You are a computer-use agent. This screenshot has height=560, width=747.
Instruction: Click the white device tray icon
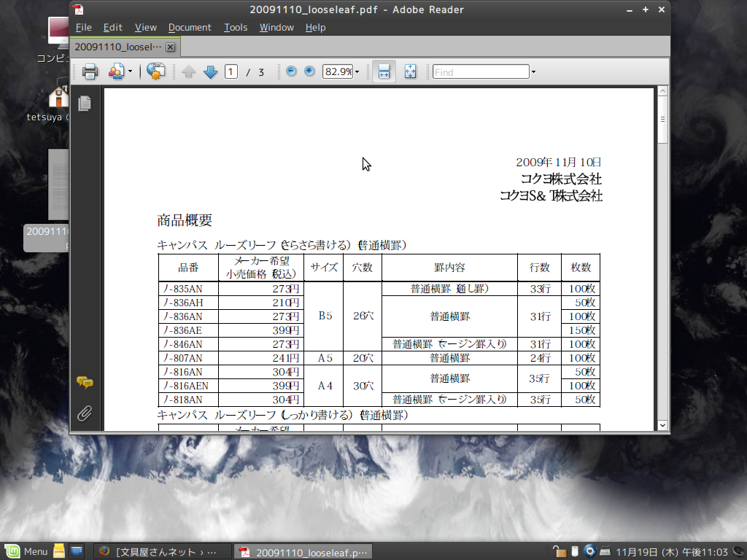click(x=575, y=551)
